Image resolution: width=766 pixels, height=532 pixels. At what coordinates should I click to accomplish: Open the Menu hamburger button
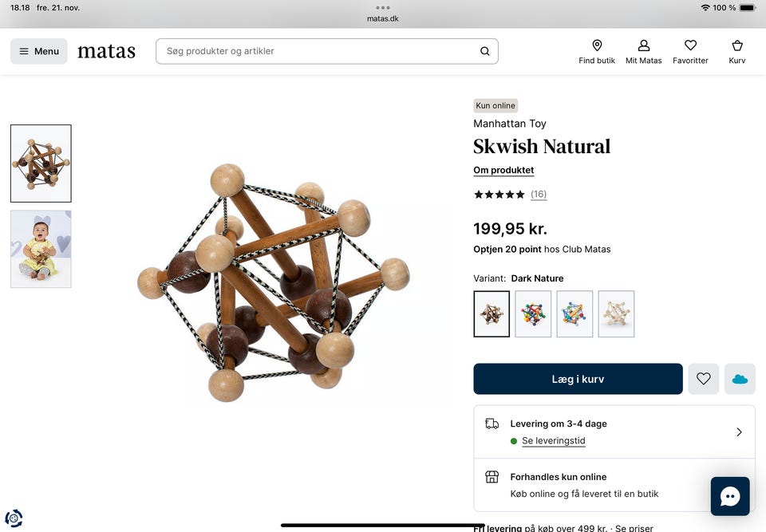pyautogui.click(x=39, y=51)
